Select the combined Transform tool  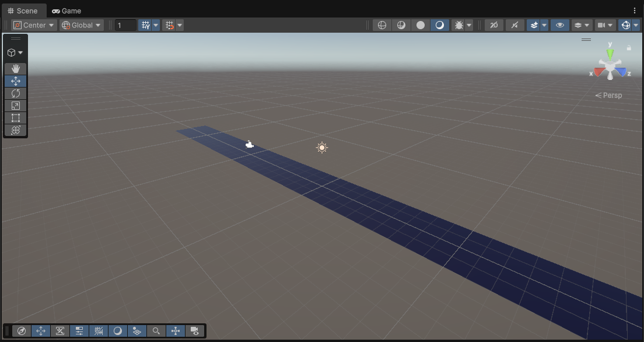[16, 130]
